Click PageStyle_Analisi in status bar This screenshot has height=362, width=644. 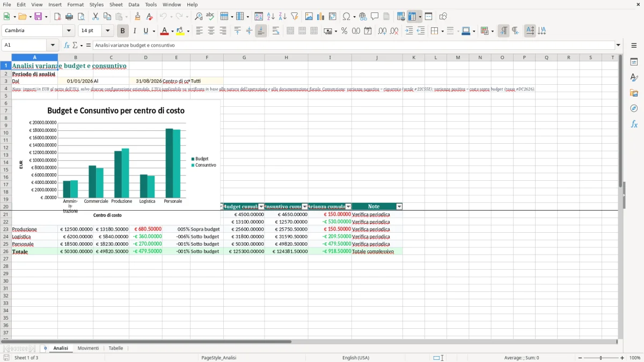coord(218,358)
